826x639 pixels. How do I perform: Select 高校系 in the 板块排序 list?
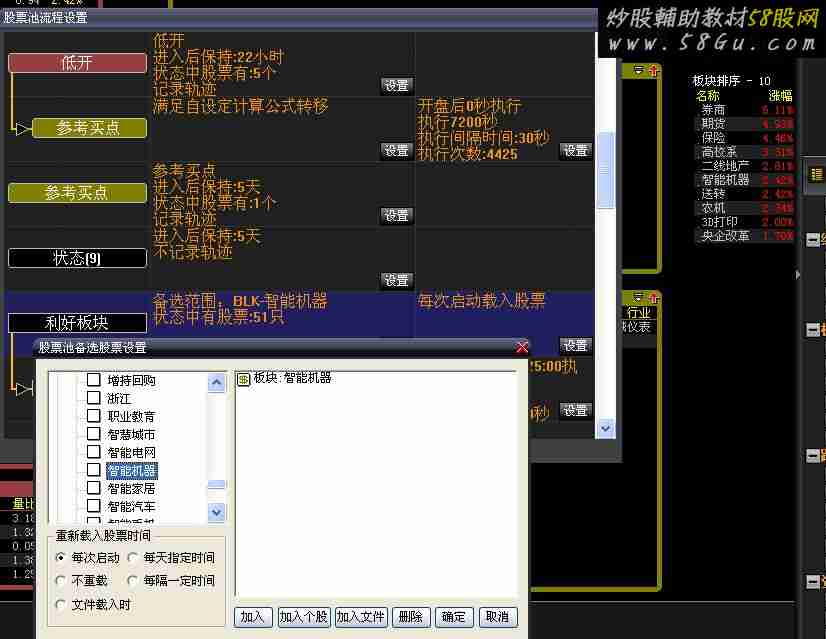744,152
